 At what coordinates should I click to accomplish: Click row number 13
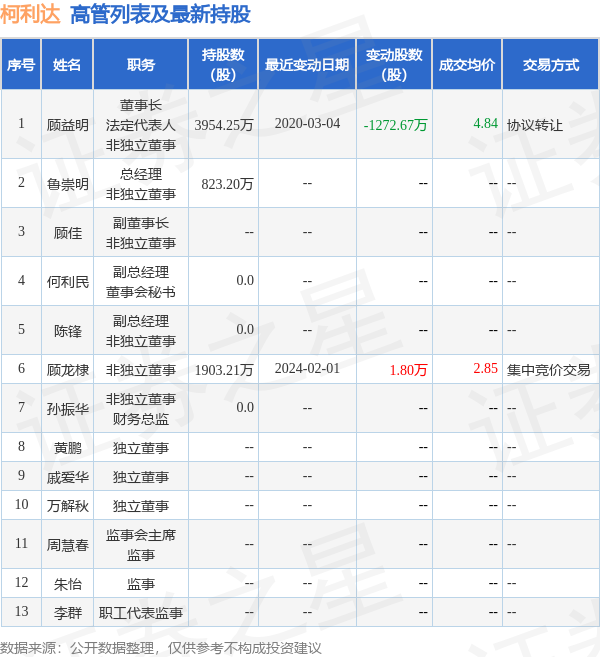[x=21, y=611]
